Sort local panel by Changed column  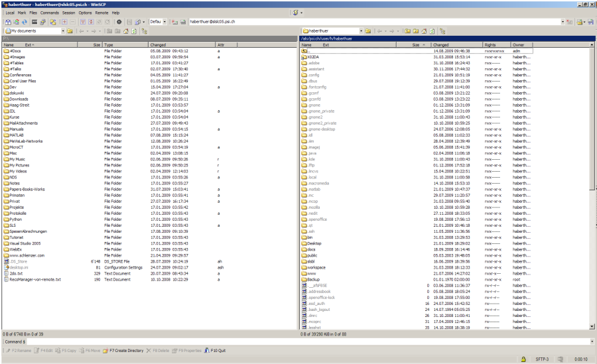[x=182, y=45]
